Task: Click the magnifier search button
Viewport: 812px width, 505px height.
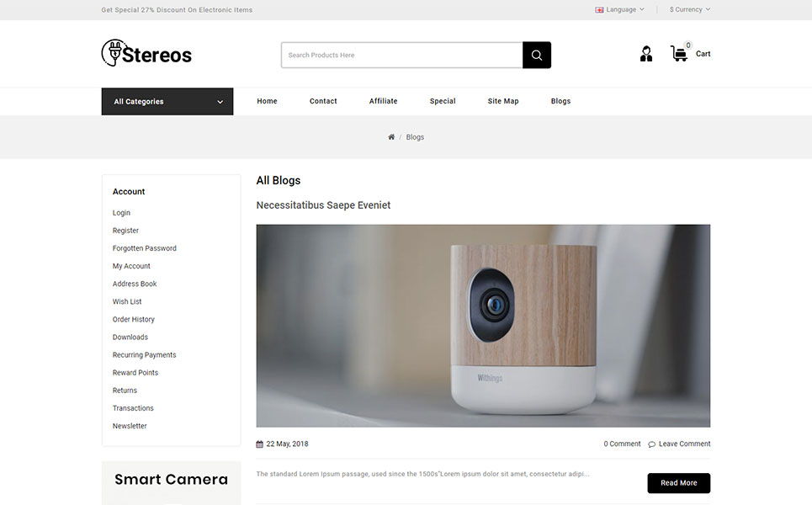Action: (537, 55)
